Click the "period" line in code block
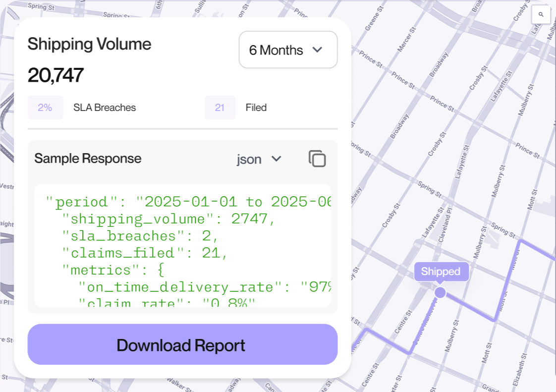 point(188,202)
